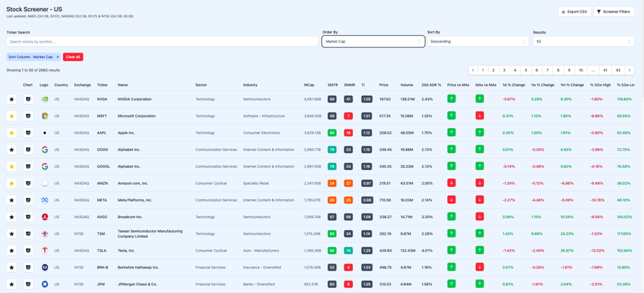644x293 pixels.
Task: Click the red Clear all button
Action: point(73,57)
